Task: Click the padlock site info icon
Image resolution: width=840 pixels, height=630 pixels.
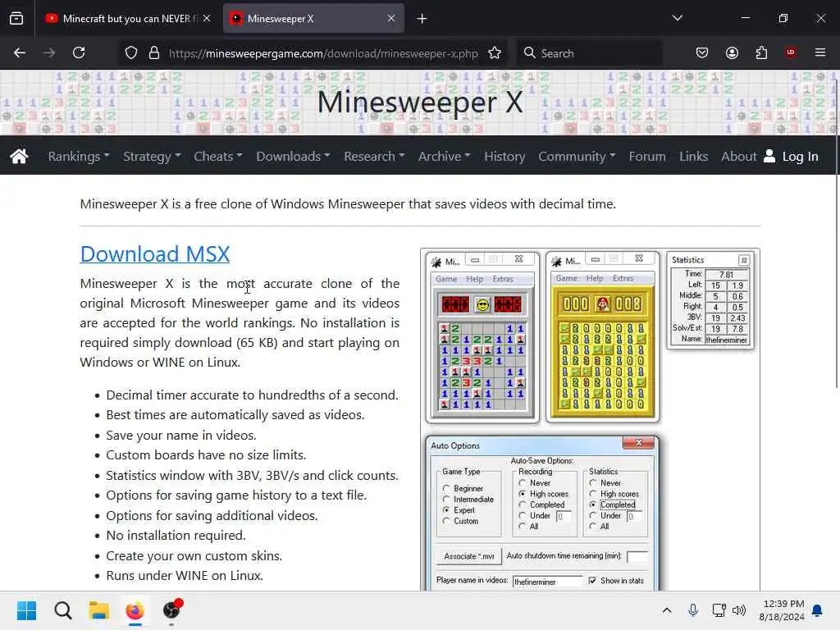Action: click(154, 53)
